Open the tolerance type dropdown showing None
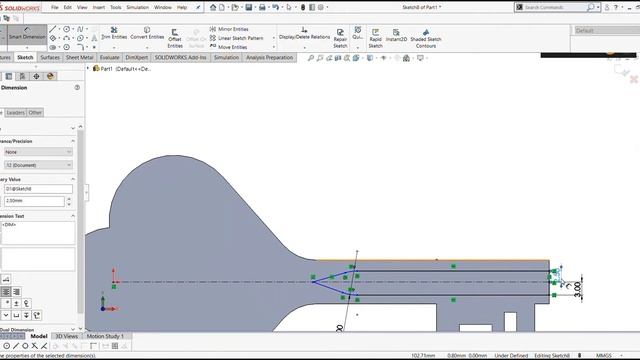 click(38, 152)
